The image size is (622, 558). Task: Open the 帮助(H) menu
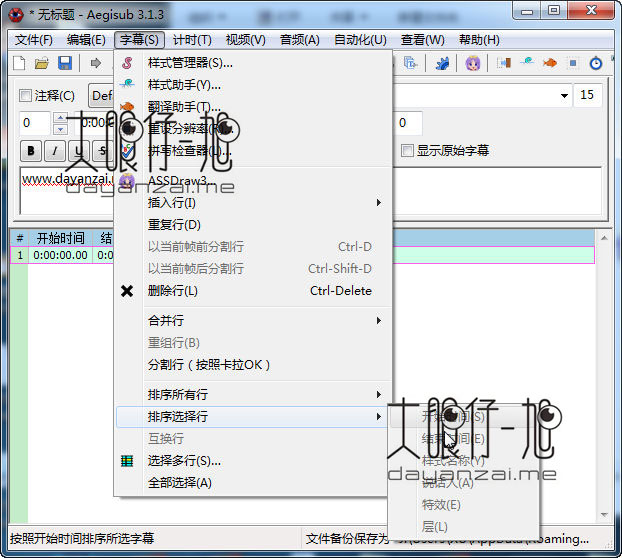point(479,40)
